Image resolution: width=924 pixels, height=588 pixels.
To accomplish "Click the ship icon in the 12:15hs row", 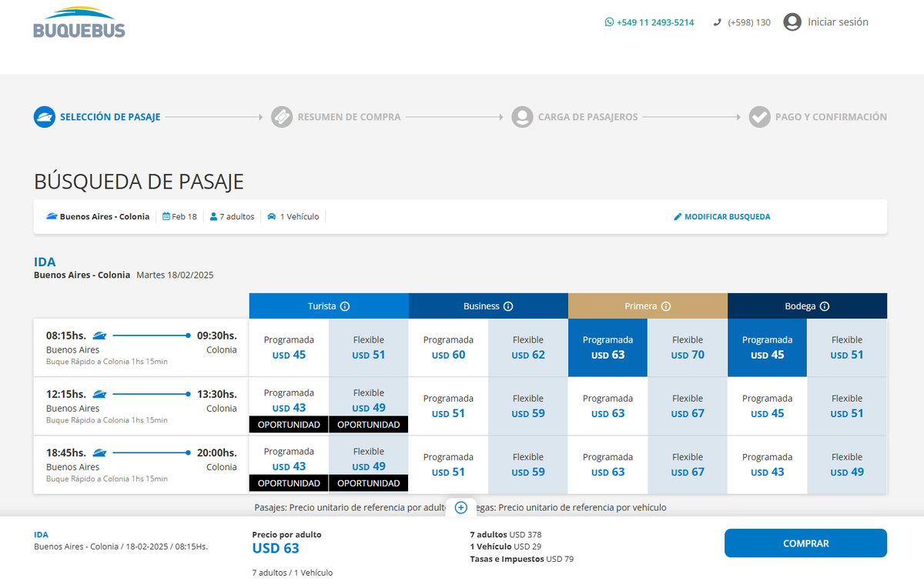I will [x=99, y=394].
